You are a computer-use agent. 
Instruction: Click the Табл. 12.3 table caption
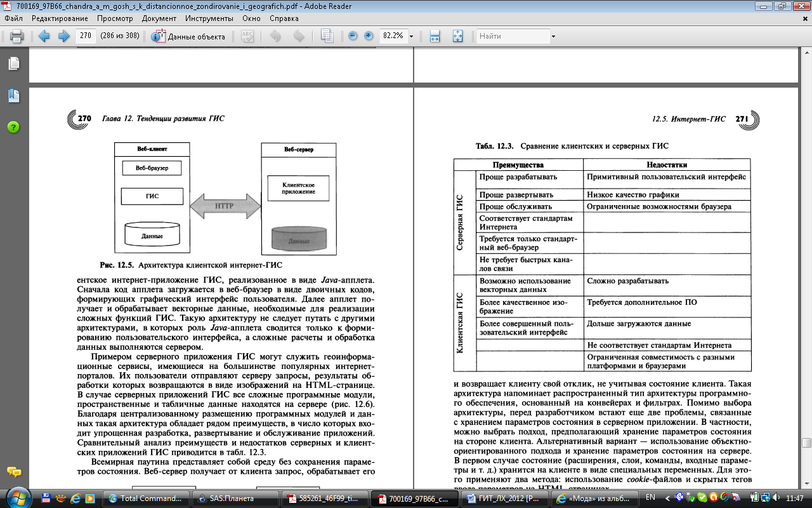[572, 146]
